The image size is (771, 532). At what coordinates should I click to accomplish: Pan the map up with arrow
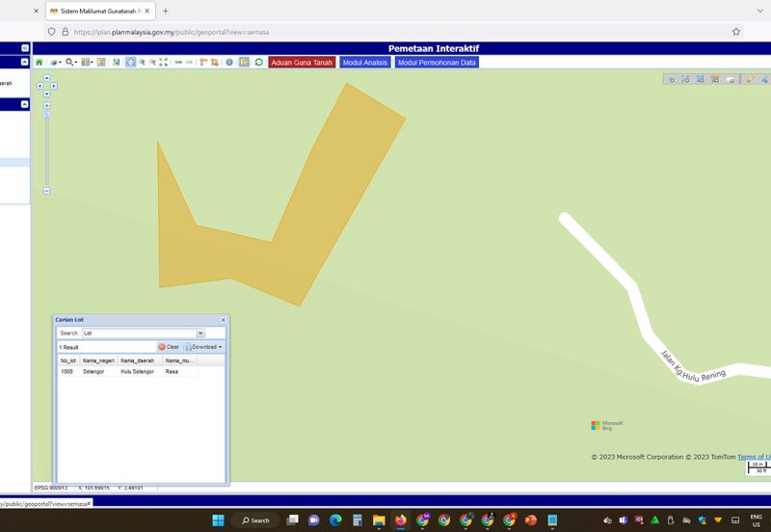pos(46,79)
